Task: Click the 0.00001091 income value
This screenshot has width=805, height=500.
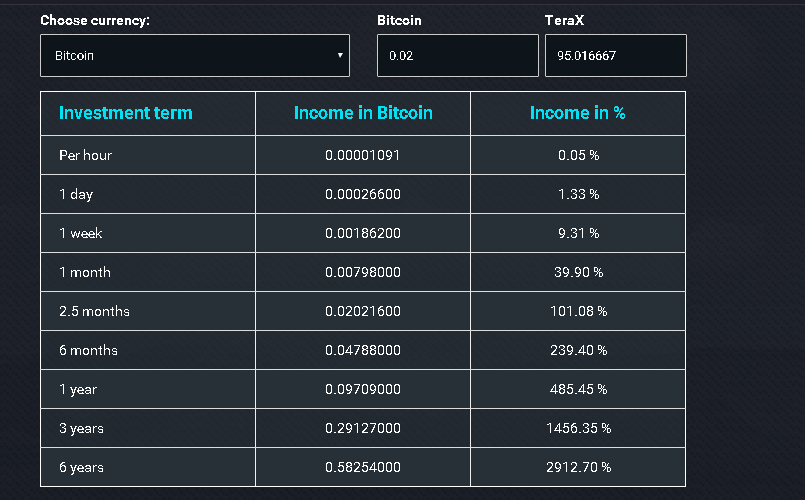Action: click(362, 155)
